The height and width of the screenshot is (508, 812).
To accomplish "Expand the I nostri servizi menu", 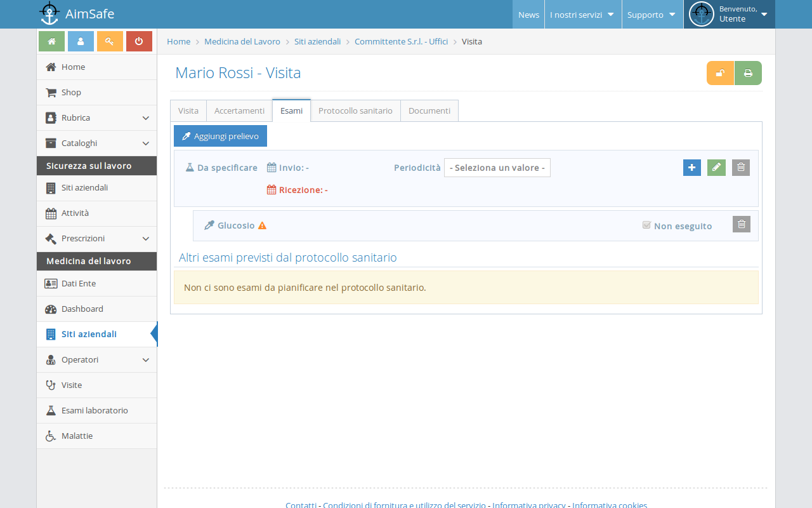I will [x=582, y=15].
